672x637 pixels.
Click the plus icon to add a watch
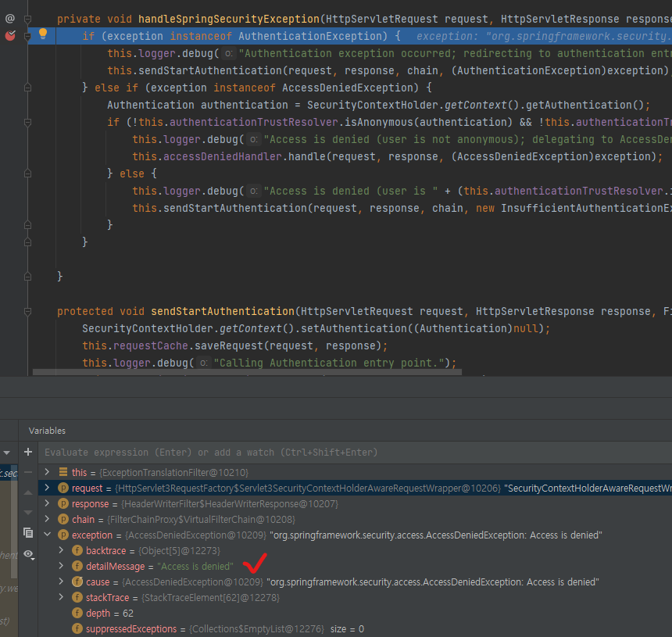click(28, 452)
